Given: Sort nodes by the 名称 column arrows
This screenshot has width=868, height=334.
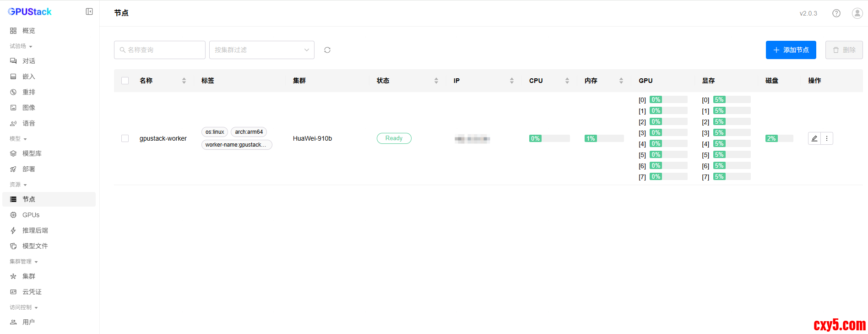Looking at the screenshot, I should pos(184,81).
